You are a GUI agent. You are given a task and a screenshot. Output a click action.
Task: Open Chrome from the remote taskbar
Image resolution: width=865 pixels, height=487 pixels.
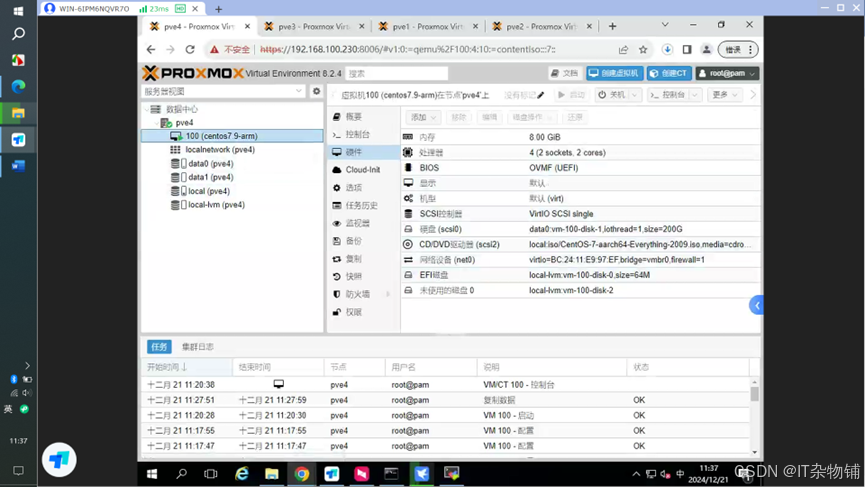pos(302,474)
